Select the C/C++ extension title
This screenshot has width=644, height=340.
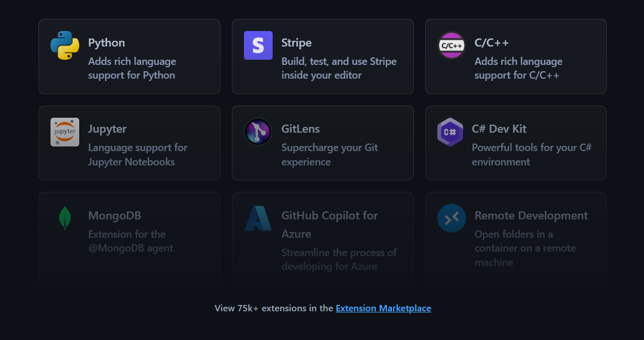pos(492,42)
